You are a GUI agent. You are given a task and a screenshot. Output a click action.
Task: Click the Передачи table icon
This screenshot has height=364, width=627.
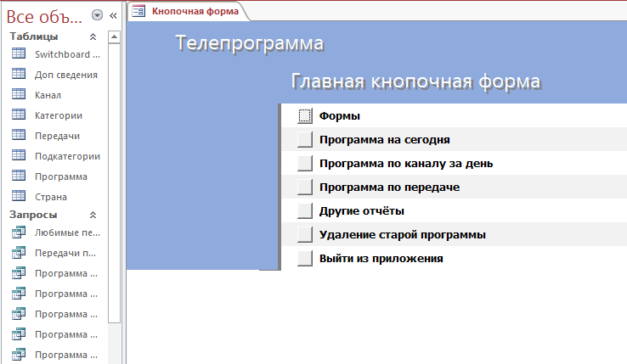click(19, 136)
